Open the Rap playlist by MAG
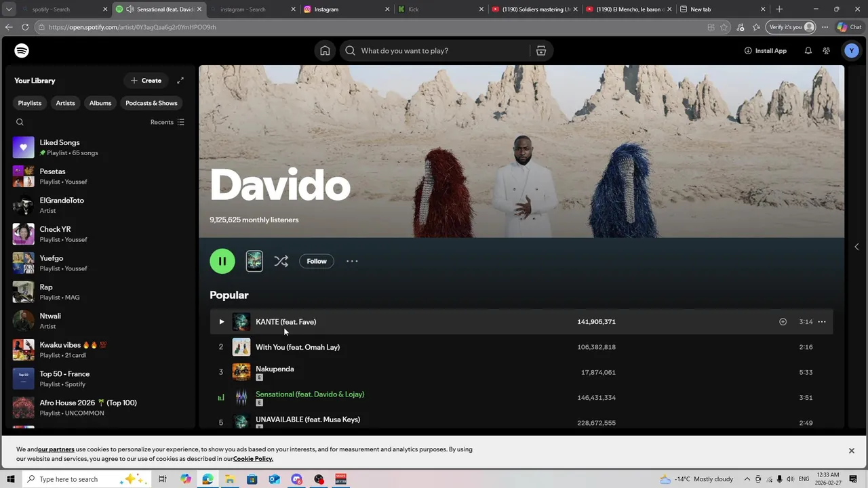The image size is (868, 488). click(x=100, y=292)
